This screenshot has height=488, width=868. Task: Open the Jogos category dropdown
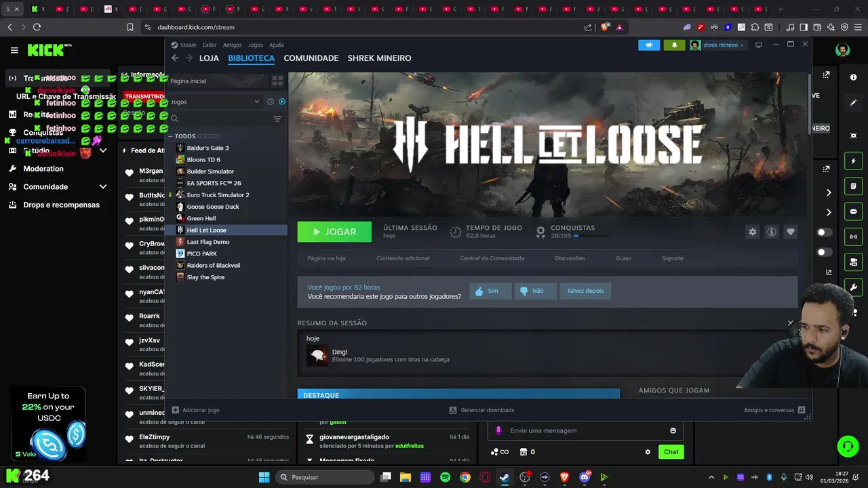click(215, 102)
